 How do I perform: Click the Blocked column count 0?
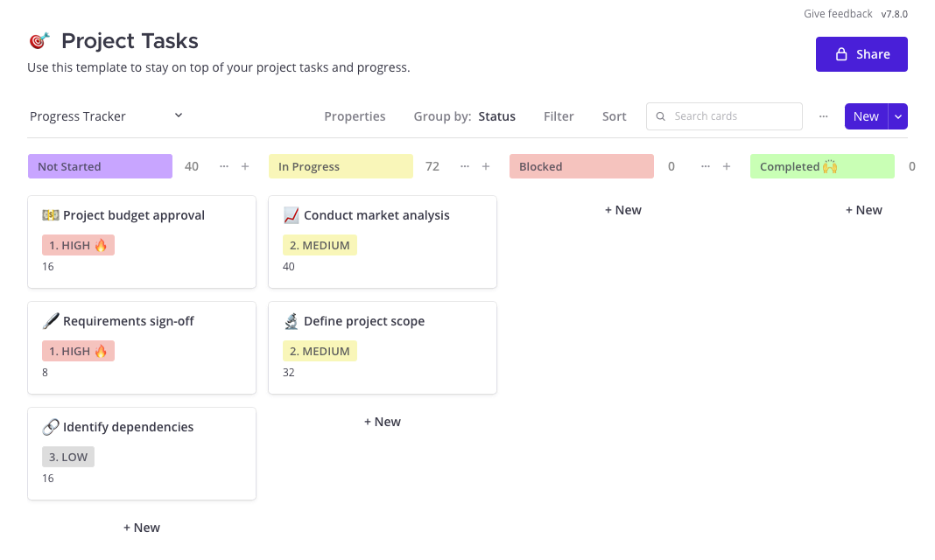671,166
